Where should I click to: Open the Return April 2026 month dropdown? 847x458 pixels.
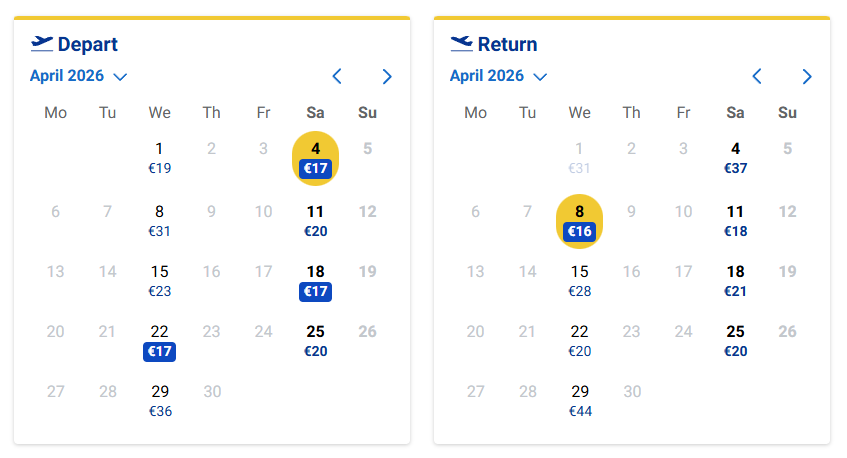(498, 76)
